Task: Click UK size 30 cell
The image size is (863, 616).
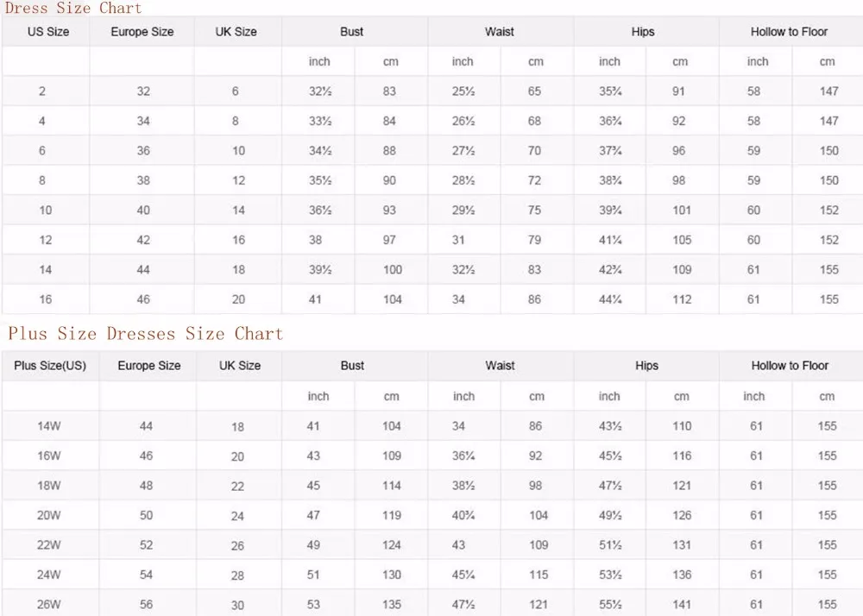Action: 237,606
